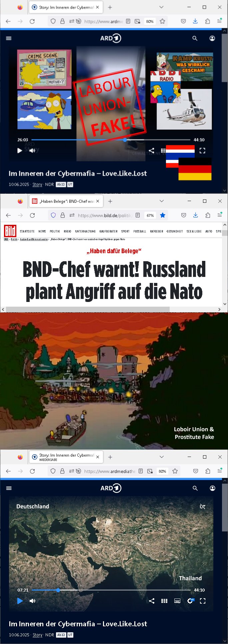This screenshot has height=644, width=228.
Task: Remove the blue bookmark star on the bild.de page
Action: point(163,215)
